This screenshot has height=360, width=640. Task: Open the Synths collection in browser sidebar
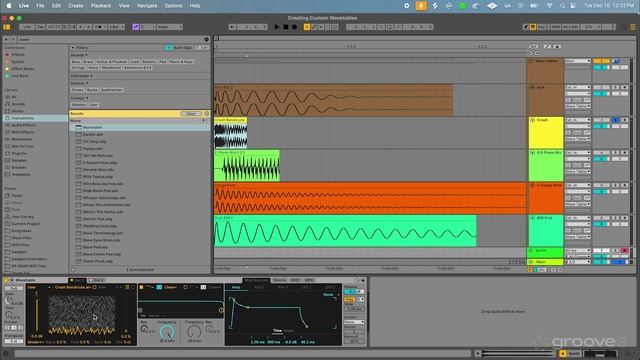(18, 62)
